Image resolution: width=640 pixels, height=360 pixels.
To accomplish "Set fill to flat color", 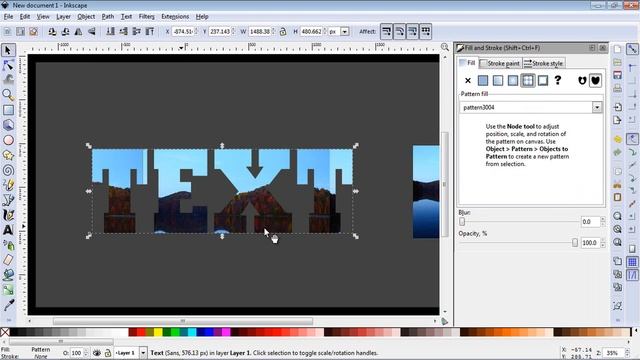I will [x=483, y=80].
